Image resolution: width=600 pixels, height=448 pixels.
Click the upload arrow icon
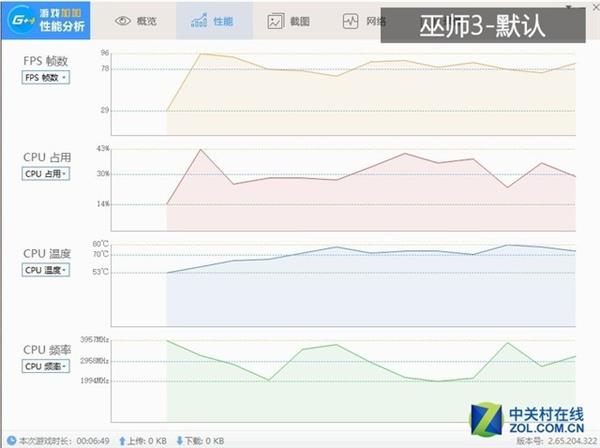(x=122, y=441)
